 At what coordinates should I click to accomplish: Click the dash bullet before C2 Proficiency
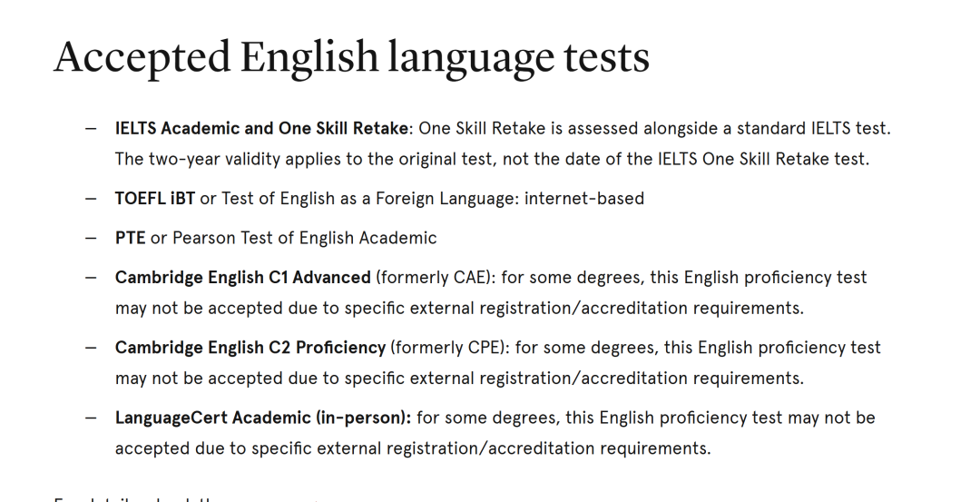tap(92, 348)
